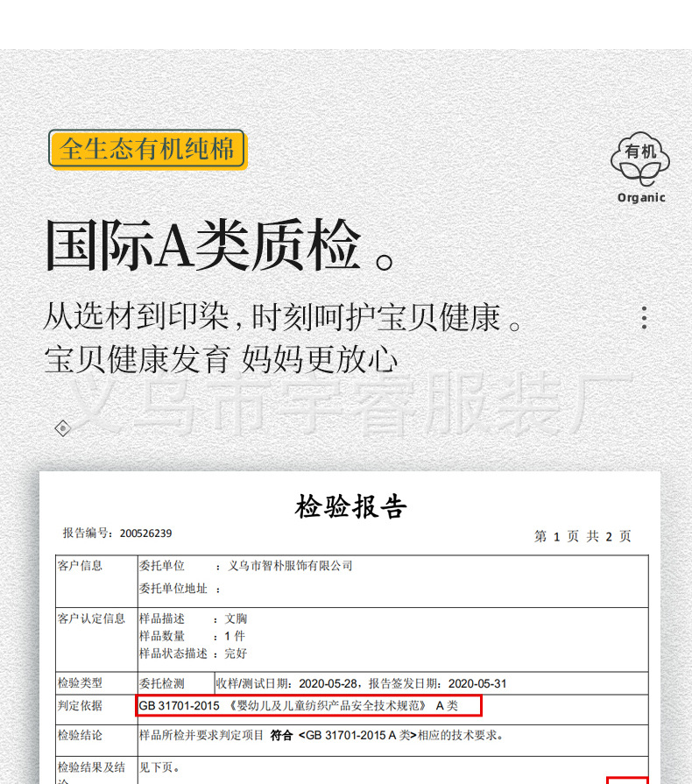Click the bold word 符合 in conclusion
692x784 pixels.
281,735
